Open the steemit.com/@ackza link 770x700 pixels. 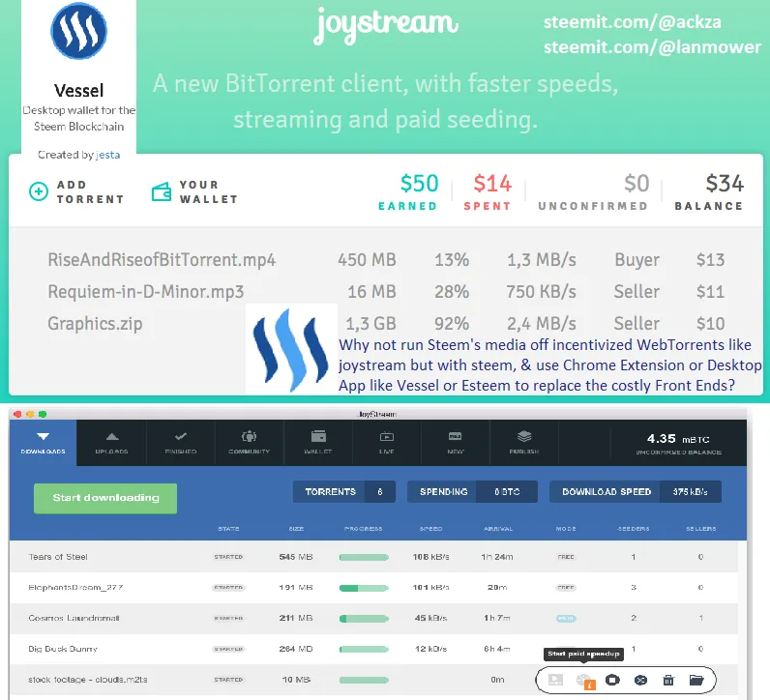coord(633,22)
